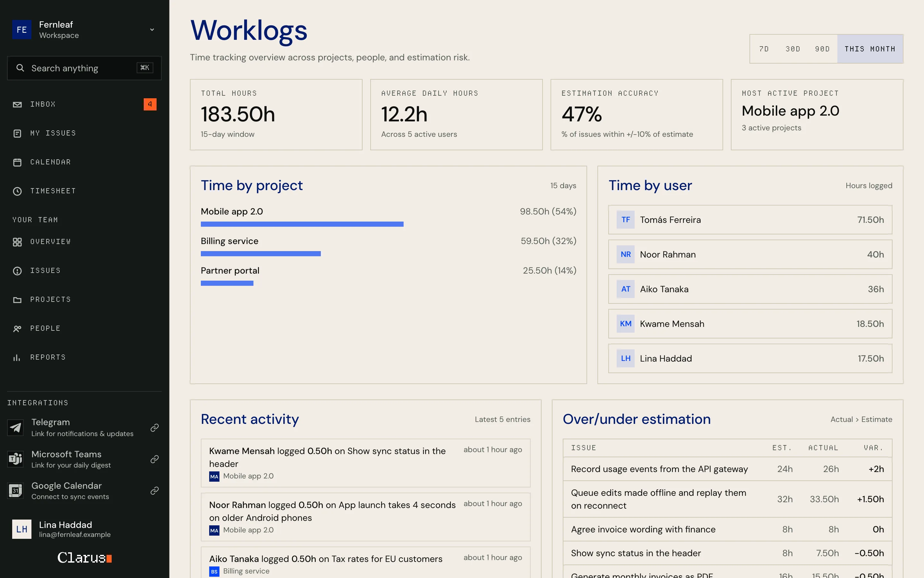Viewport: 924px width, 578px height.
Task: Open Inbox in the sidebar
Action: pyautogui.click(x=84, y=104)
